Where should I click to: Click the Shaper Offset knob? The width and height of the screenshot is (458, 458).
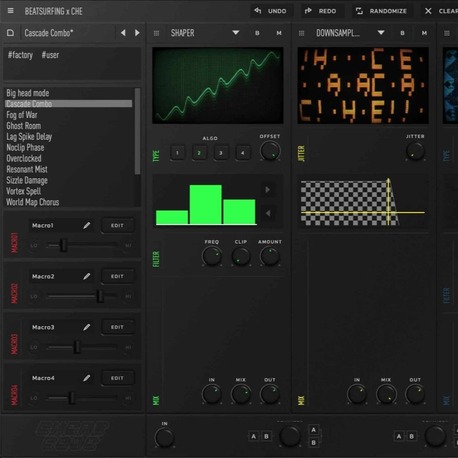270,151
